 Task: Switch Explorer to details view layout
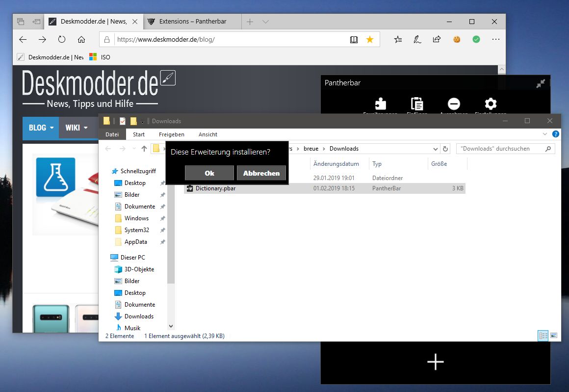pyautogui.click(x=543, y=336)
